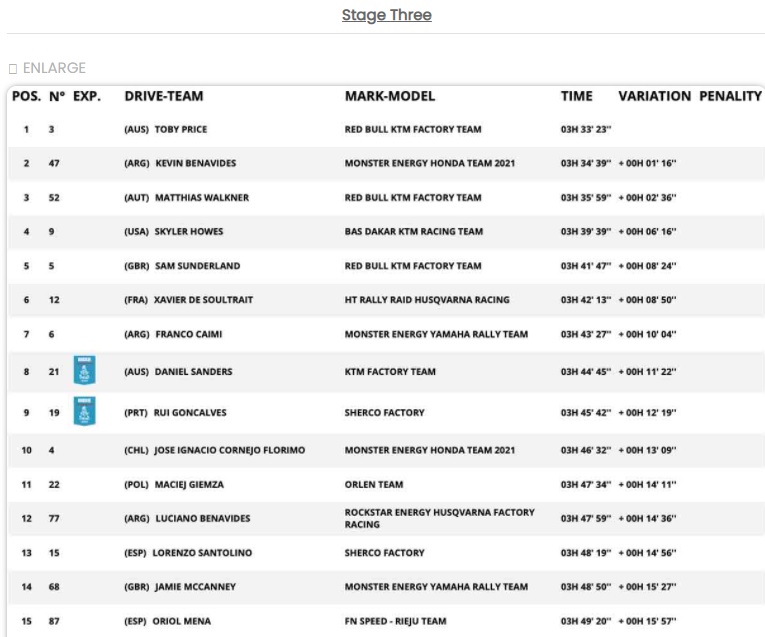Image resolution: width=765 pixels, height=637 pixels.
Task: Click SHERCO FACTORY in Lorenzo Santolino's row
Action: coord(384,553)
